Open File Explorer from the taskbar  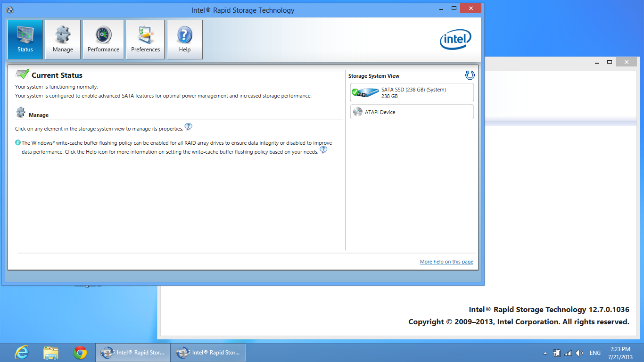(51, 353)
